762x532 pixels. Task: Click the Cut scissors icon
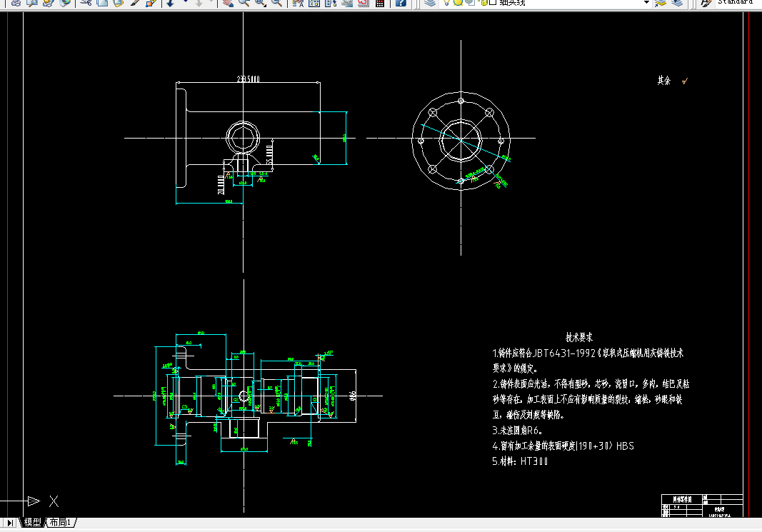(86, 2)
